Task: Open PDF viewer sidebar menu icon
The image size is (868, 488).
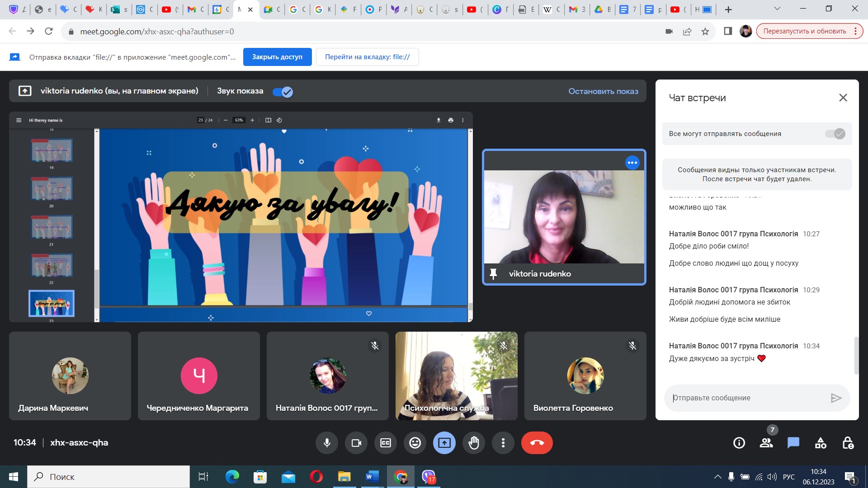Action: (x=19, y=120)
